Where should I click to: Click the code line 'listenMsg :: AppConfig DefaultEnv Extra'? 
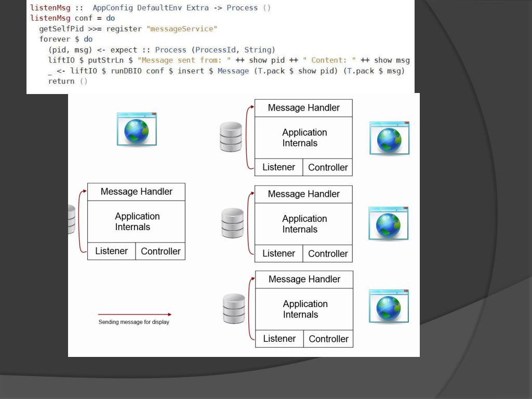(x=150, y=8)
